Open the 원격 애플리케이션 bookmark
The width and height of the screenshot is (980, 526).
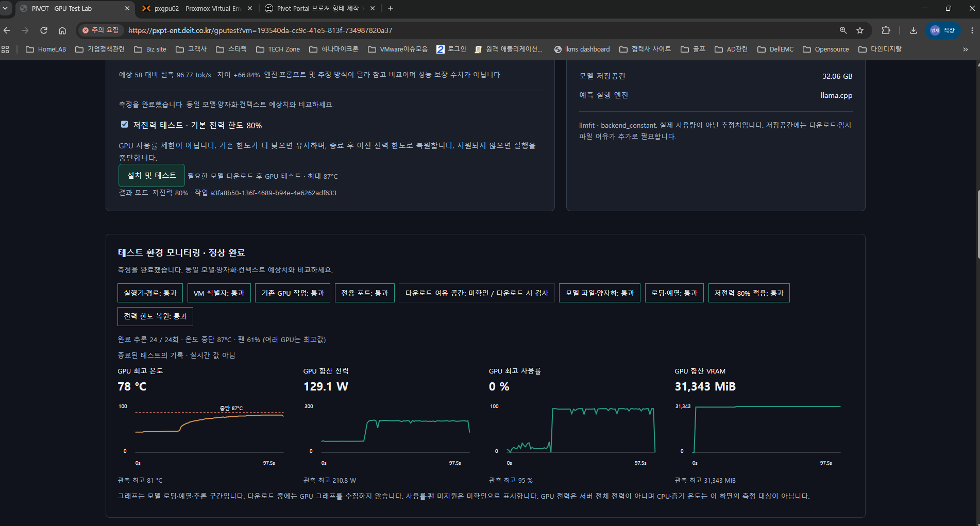click(509, 49)
